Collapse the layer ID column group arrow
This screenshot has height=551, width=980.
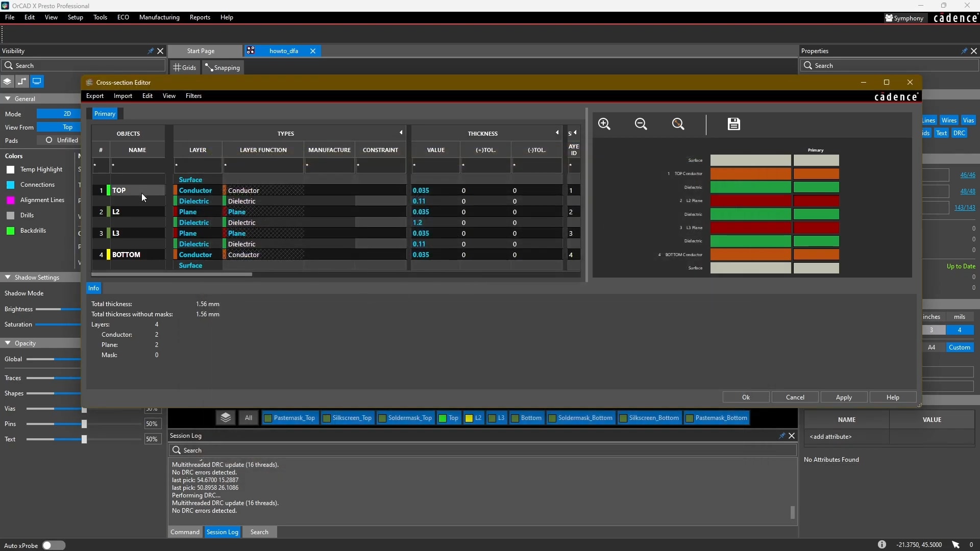click(575, 133)
